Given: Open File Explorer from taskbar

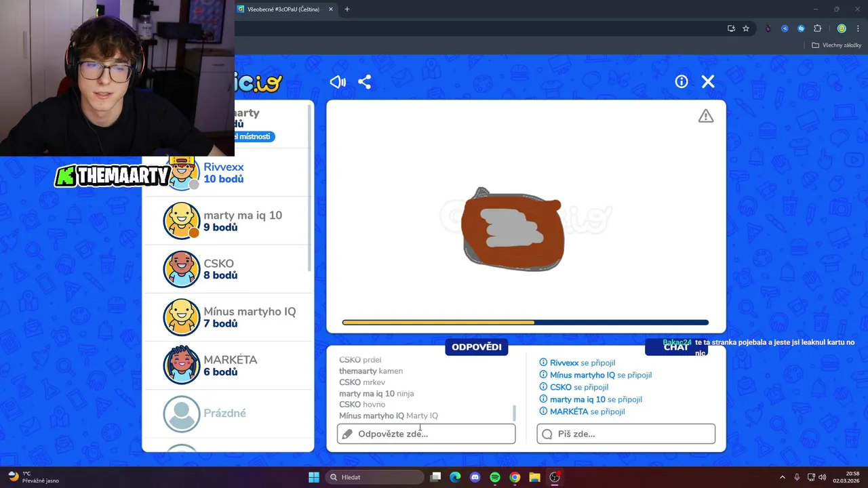Looking at the screenshot, I should pyautogui.click(x=534, y=477).
